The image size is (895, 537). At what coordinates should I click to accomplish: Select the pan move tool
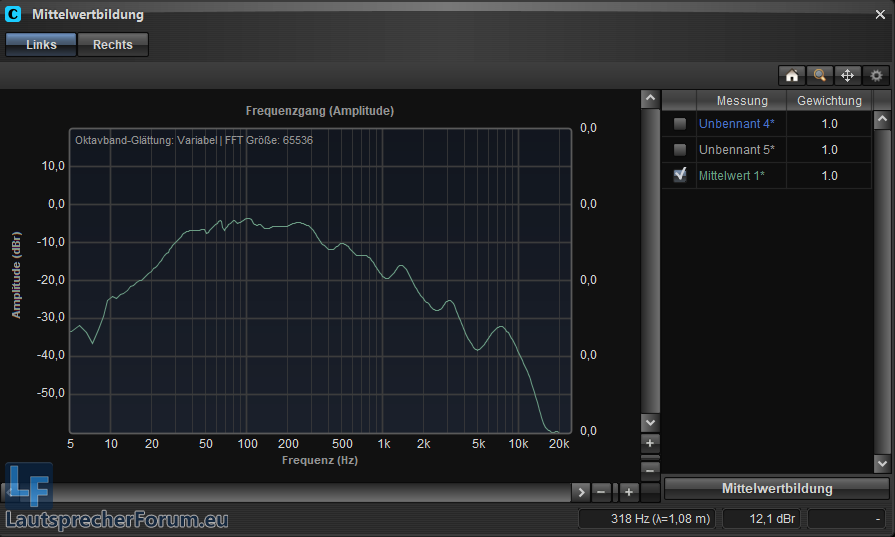coord(847,76)
